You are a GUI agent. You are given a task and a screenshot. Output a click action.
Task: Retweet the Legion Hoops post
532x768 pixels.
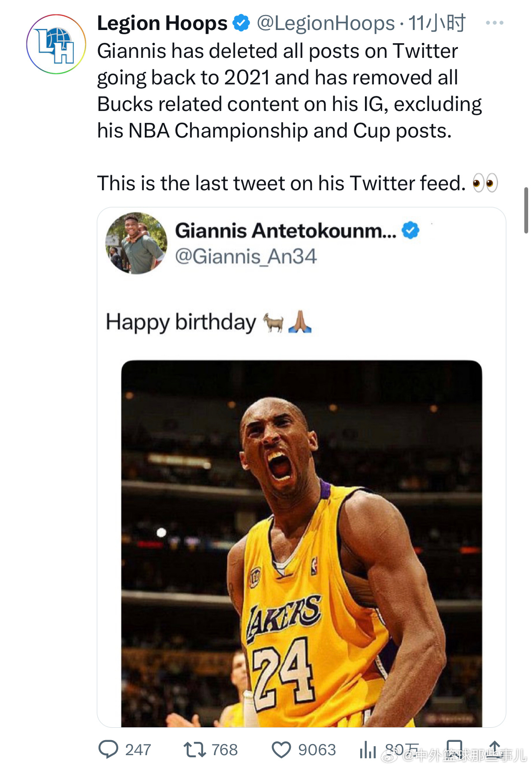pos(194,750)
